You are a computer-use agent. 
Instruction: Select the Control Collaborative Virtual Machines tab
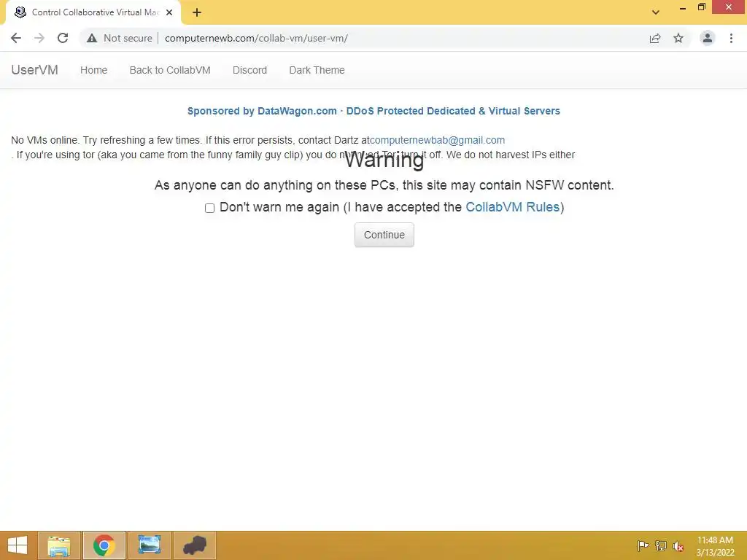pos(93,12)
